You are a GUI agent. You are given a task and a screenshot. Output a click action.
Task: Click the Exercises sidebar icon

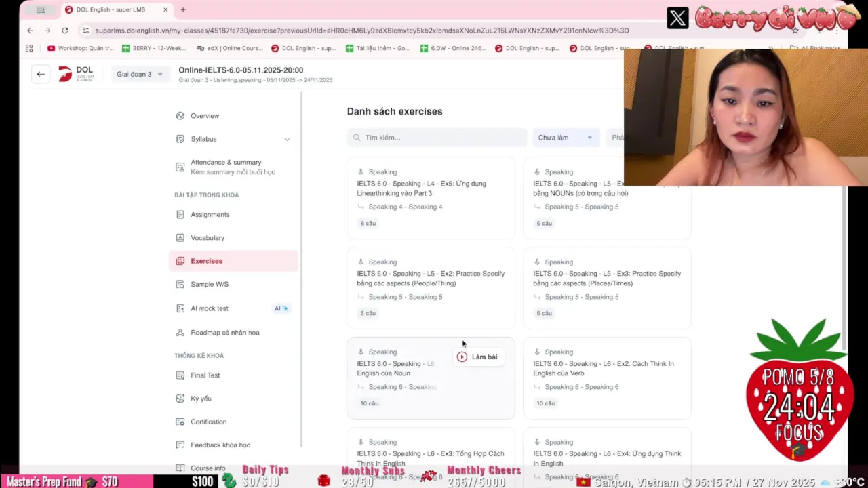(x=180, y=261)
